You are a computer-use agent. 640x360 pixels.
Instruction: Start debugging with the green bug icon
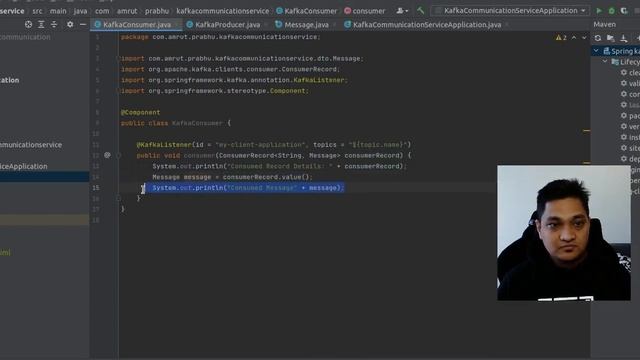[611, 11]
